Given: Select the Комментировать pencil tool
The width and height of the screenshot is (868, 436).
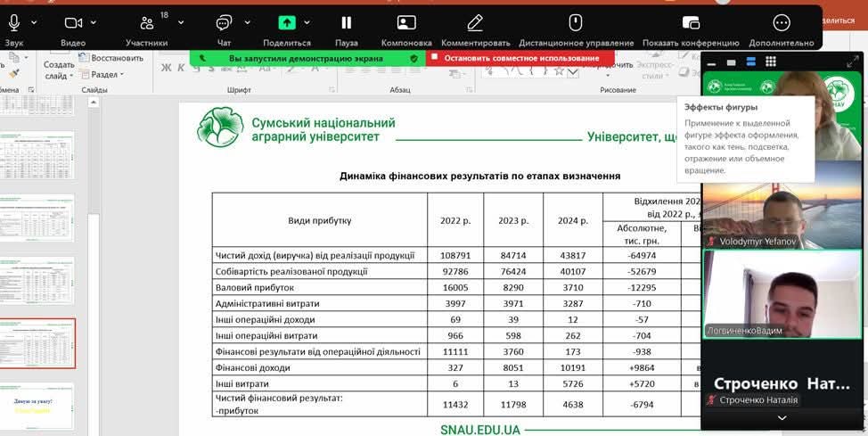Looking at the screenshot, I should tap(475, 22).
